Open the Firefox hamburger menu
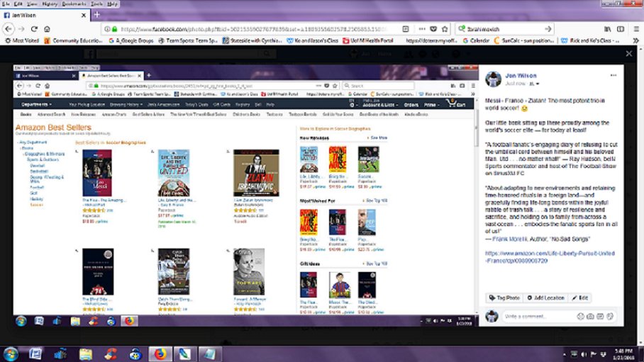This screenshot has width=644, height=362. point(636,29)
